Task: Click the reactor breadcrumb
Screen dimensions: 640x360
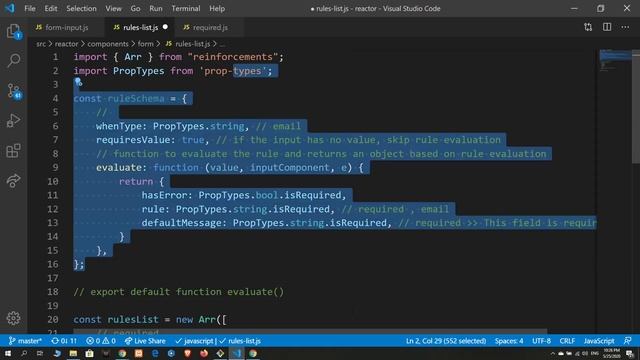Action: tap(66, 44)
